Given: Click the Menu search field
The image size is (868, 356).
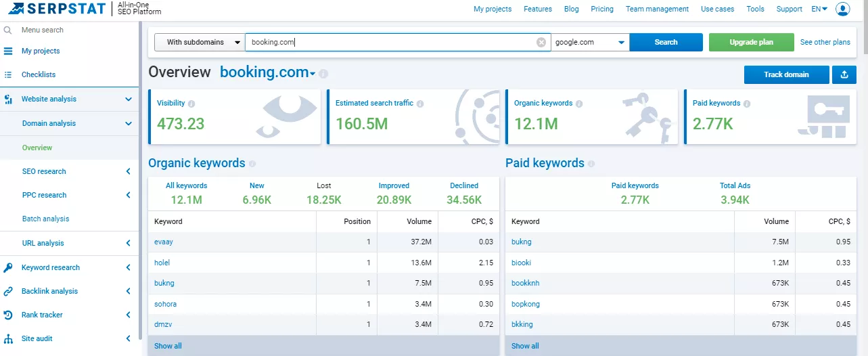Looking at the screenshot, I should 43,30.
